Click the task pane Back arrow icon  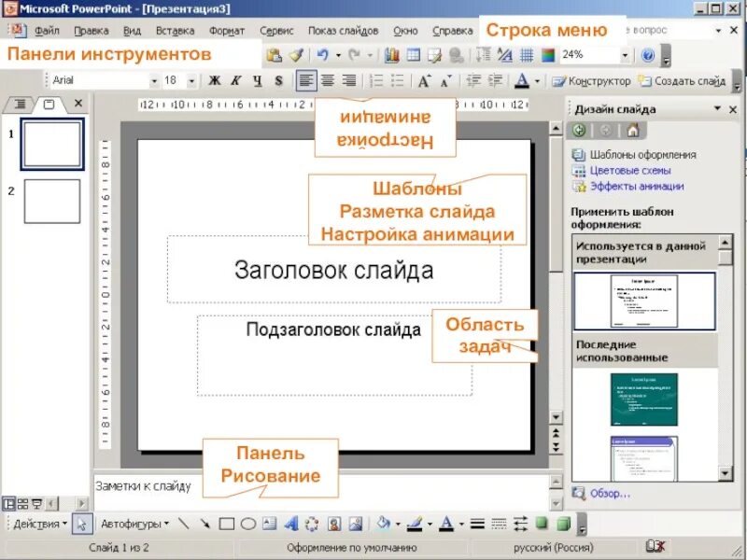coord(579,130)
